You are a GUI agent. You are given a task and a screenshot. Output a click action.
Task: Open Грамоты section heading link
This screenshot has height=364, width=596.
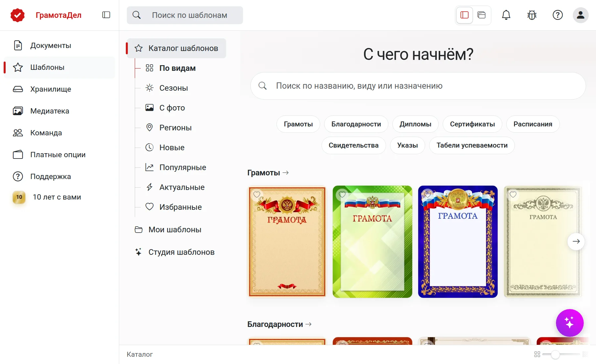[x=268, y=173]
